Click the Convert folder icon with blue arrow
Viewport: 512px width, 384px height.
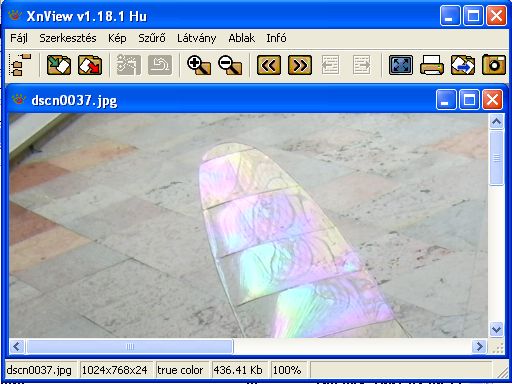coord(463,65)
